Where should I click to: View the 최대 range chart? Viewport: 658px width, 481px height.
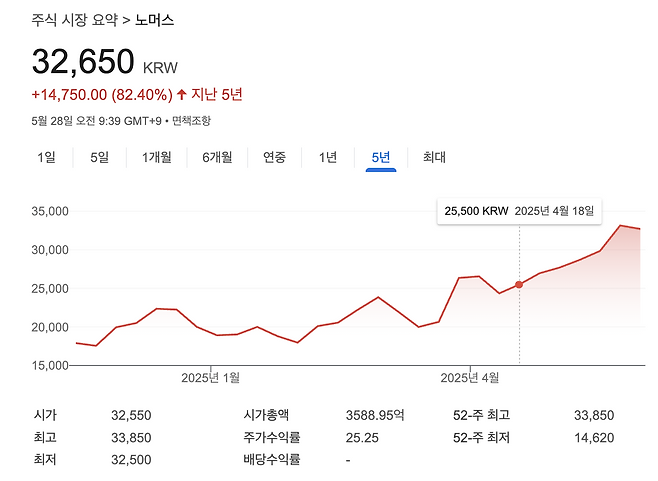coord(434,157)
